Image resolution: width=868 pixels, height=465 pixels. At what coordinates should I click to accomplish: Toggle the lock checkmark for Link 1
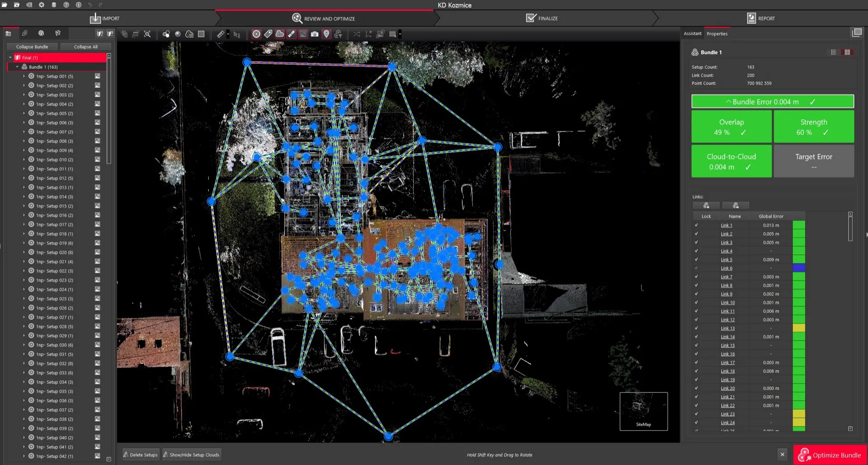click(x=696, y=225)
